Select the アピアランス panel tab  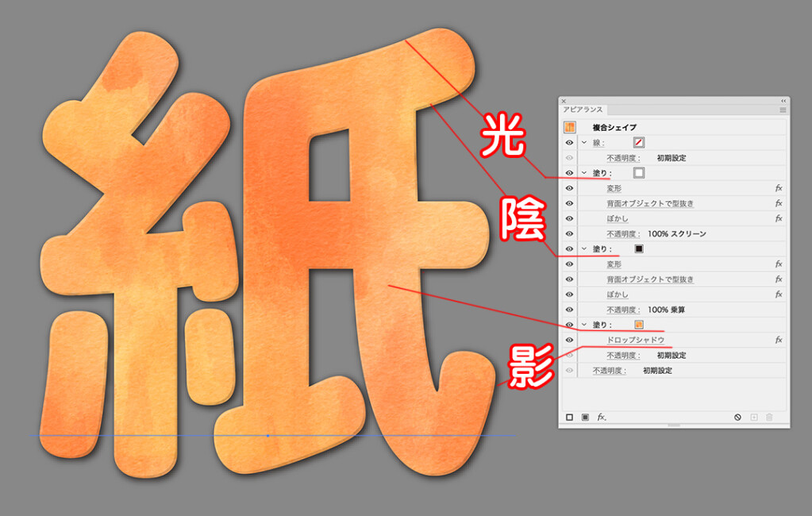[583, 110]
